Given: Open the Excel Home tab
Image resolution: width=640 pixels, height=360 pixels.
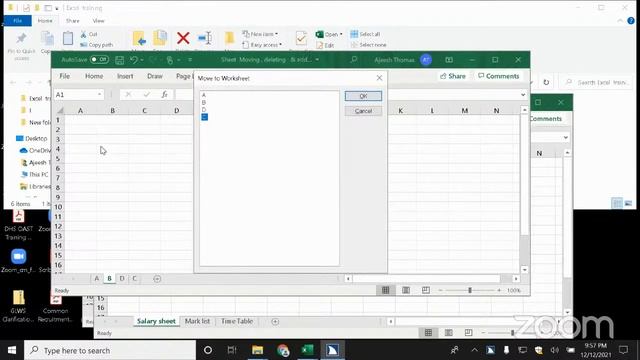Looking at the screenshot, I should [x=94, y=76].
